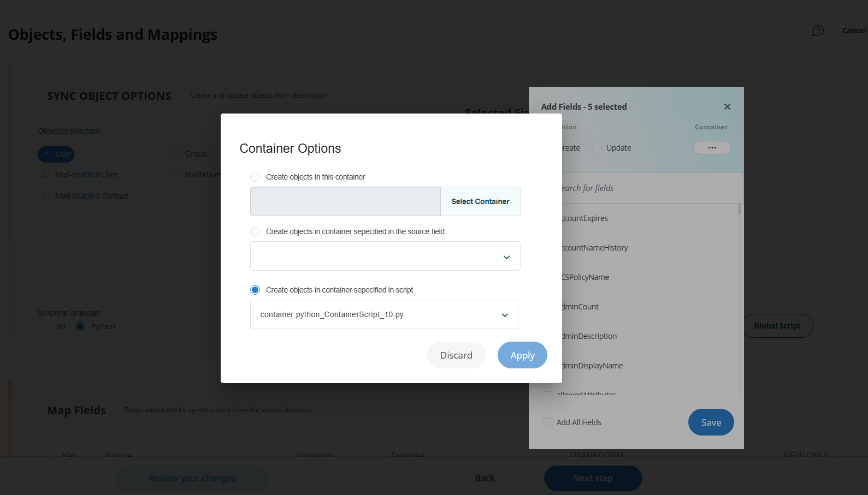Apply the container options
Viewport: 868px width, 495px height.
[522, 355]
